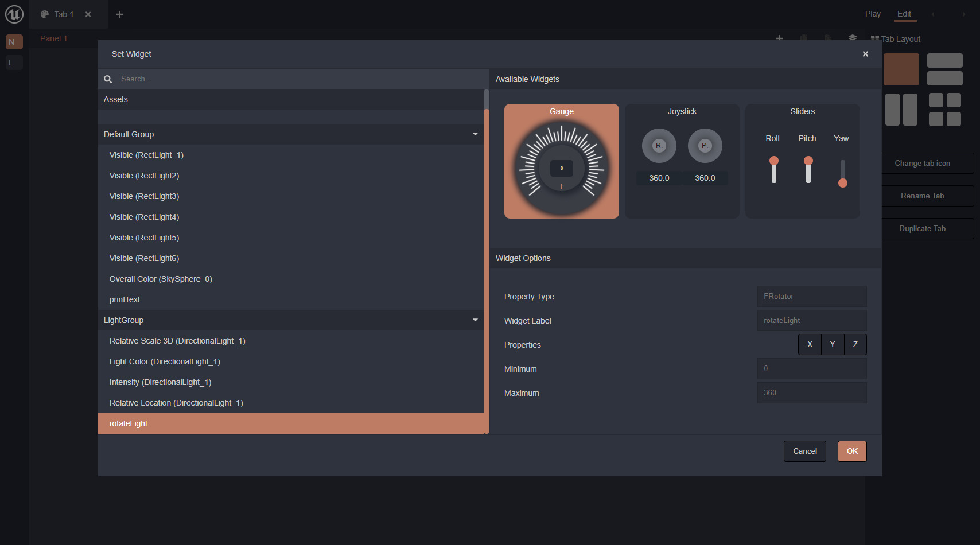This screenshot has height=545, width=980.
Task: Collapse the Default Group section
Action: 475,134
